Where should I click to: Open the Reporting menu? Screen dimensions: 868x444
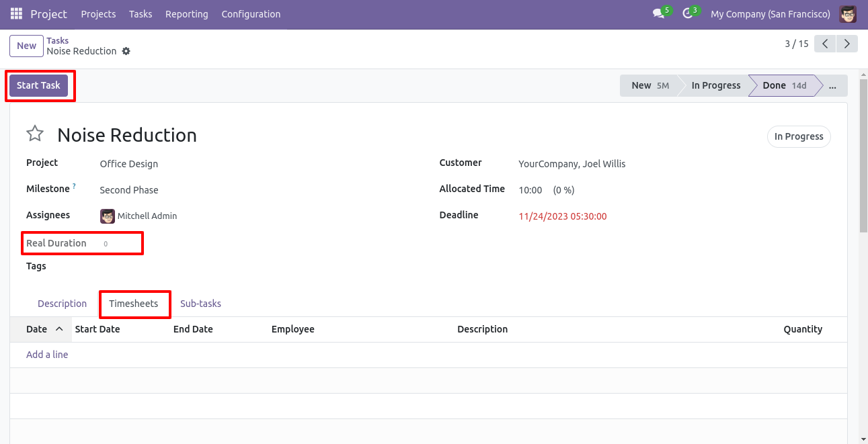pyautogui.click(x=186, y=14)
